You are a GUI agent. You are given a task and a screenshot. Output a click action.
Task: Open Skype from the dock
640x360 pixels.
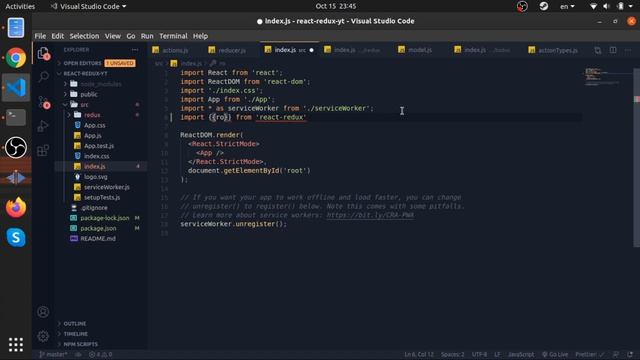pyautogui.click(x=16, y=238)
